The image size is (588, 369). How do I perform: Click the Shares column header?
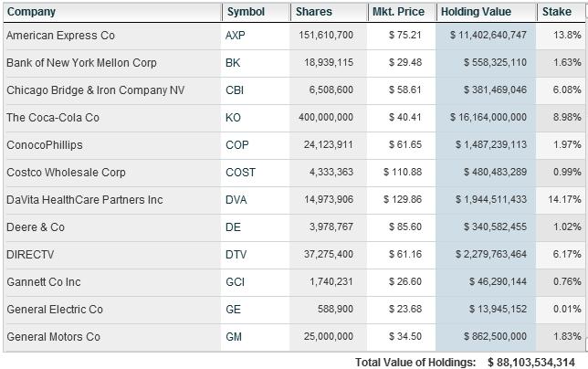coord(314,12)
